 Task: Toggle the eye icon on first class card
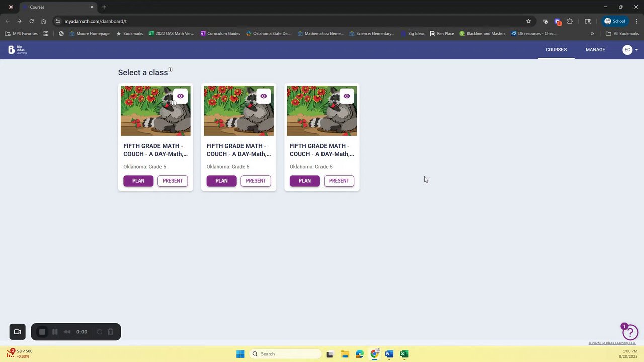(x=180, y=96)
